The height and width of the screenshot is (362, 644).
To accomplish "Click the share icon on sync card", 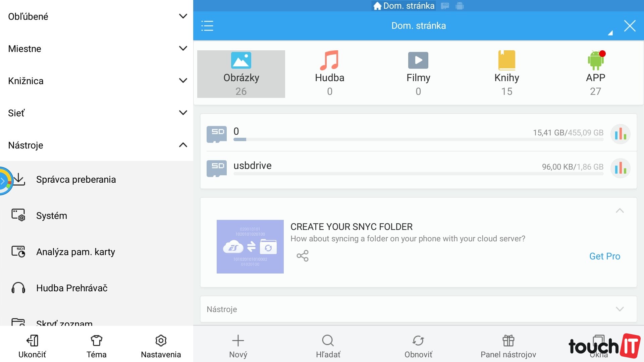I will (302, 256).
